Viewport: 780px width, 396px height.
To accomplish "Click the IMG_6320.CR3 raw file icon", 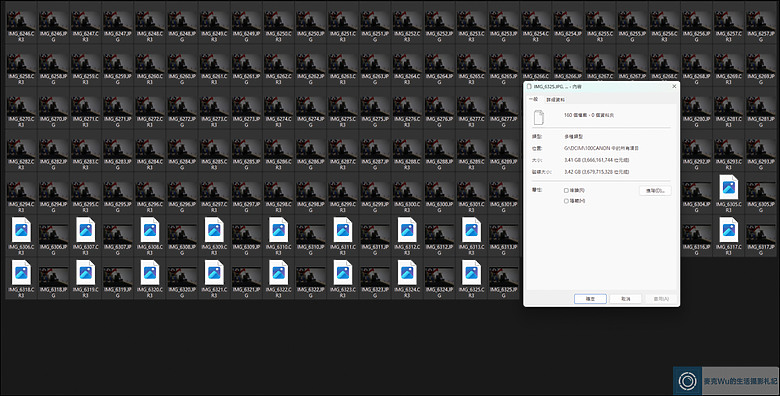I will (150, 273).
